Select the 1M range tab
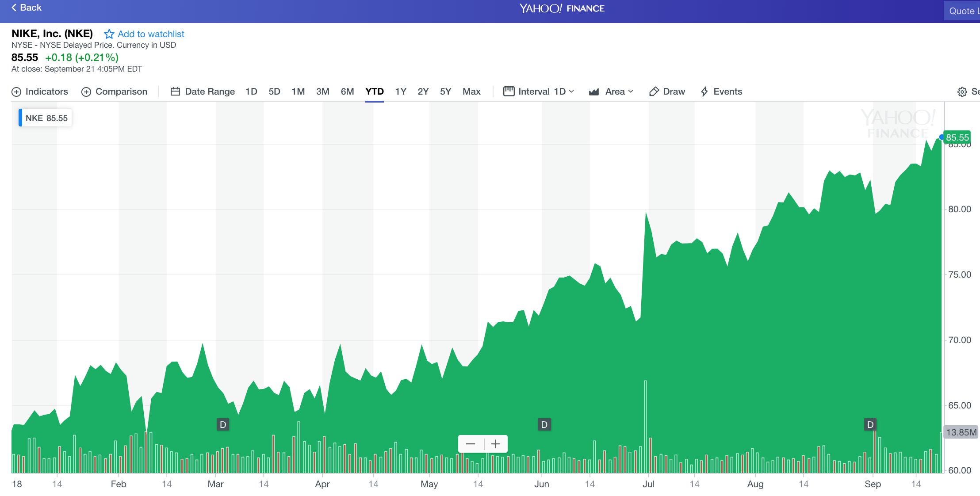The image size is (980, 496). [x=298, y=92]
